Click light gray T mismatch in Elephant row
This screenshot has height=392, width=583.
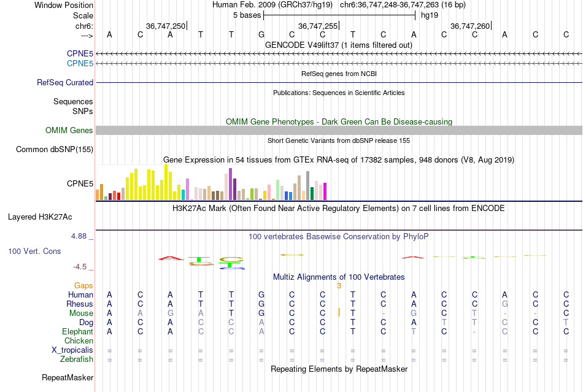click(x=414, y=331)
